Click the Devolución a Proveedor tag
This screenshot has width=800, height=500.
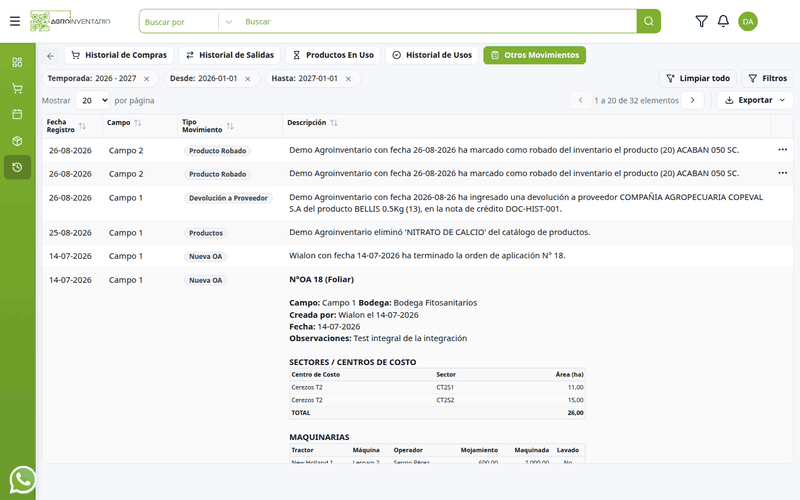pos(228,198)
